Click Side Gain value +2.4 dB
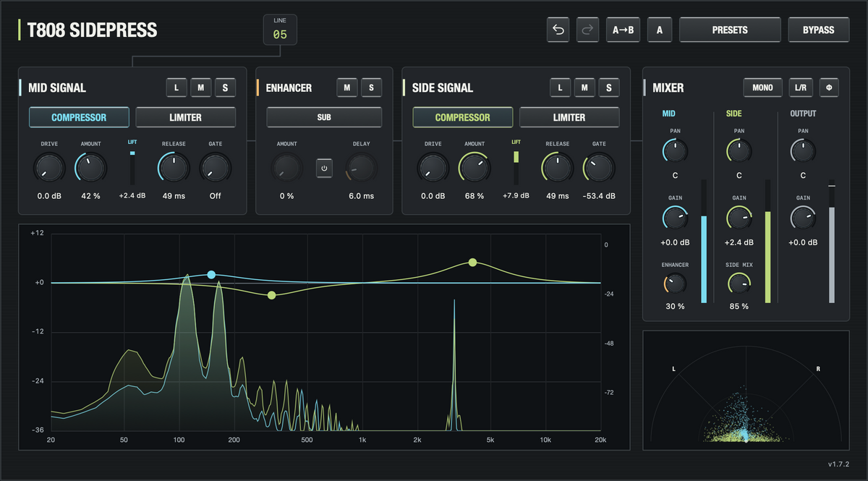868x481 pixels. (739, 243)
